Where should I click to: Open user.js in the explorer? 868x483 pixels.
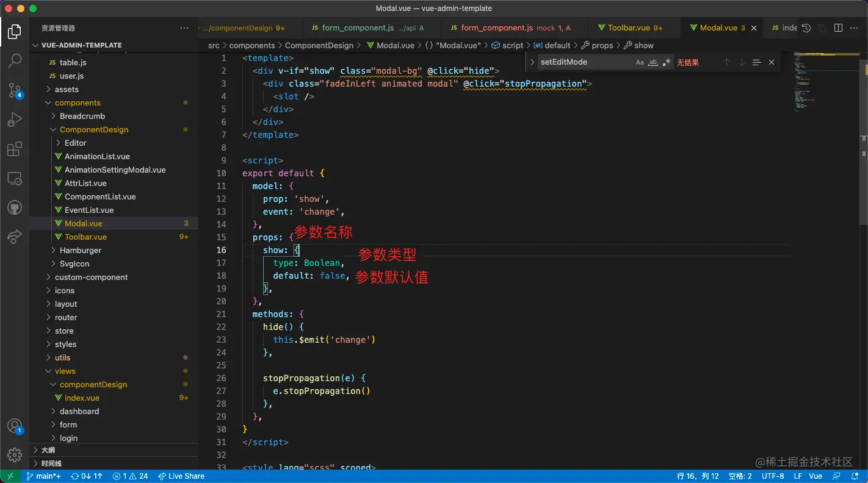tap(114, 76)
